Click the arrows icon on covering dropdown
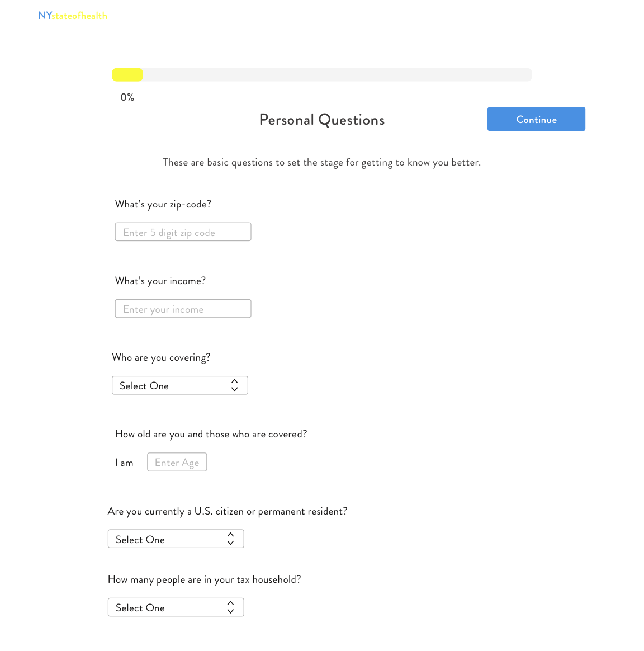This screenshot has height=651, width=644. 234,385
